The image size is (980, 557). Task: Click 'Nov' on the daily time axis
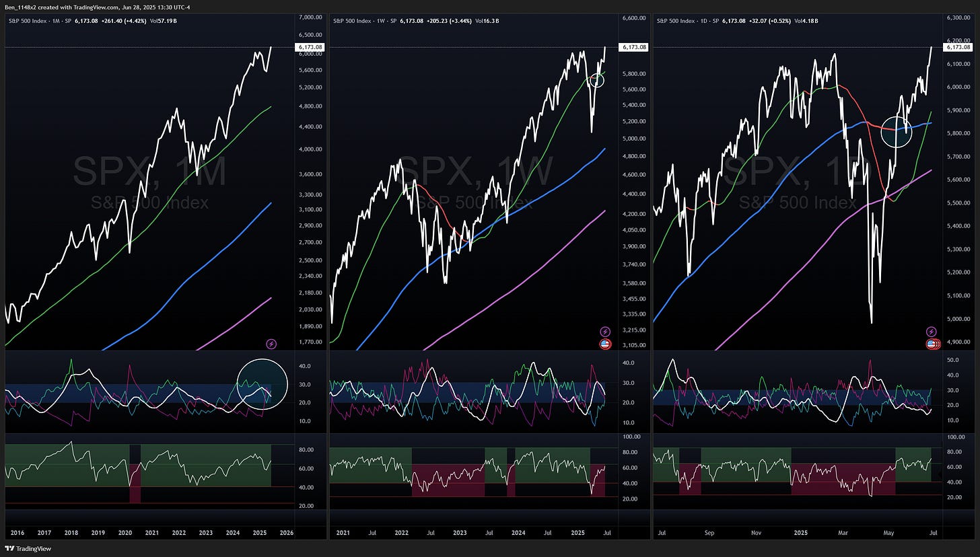[x=757, y=533]
